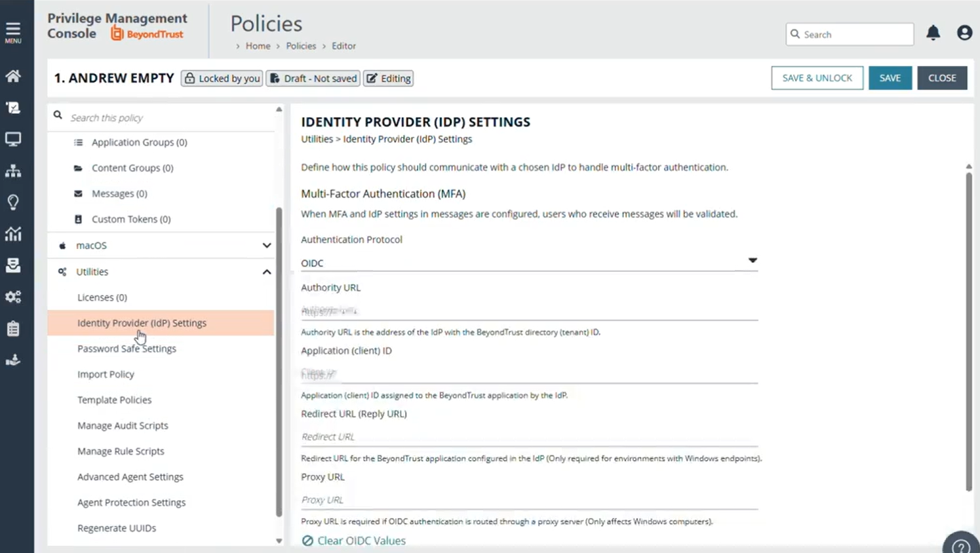Viewport: 980px width, 553px height.
Task: Click the macOS apple icon
Action: pos(62,245)
